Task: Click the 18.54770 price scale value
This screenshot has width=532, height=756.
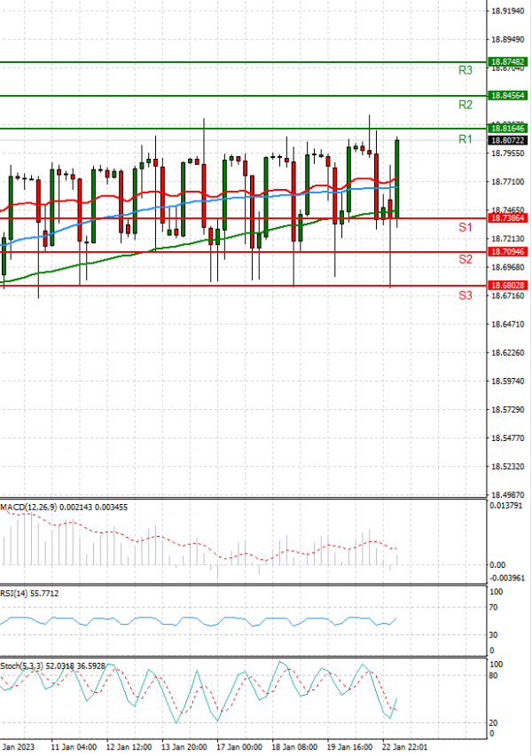Action: (x=507, y=437)
